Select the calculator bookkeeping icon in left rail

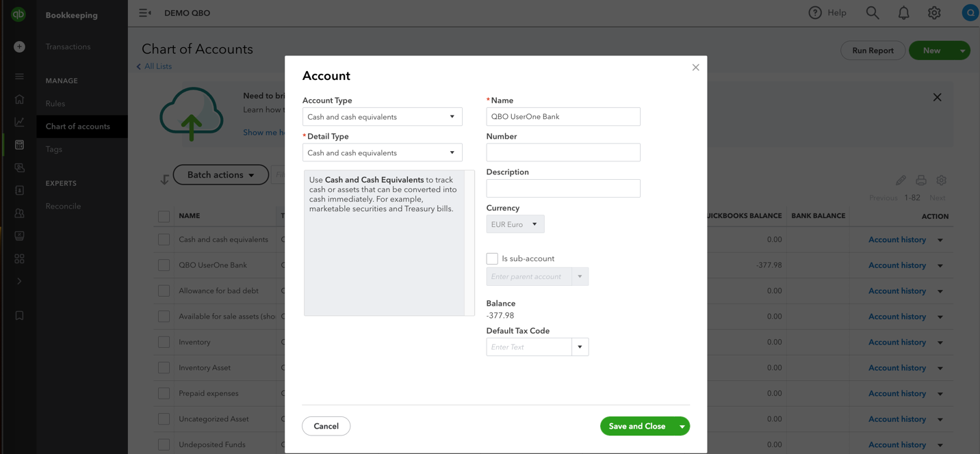(19, 145)
